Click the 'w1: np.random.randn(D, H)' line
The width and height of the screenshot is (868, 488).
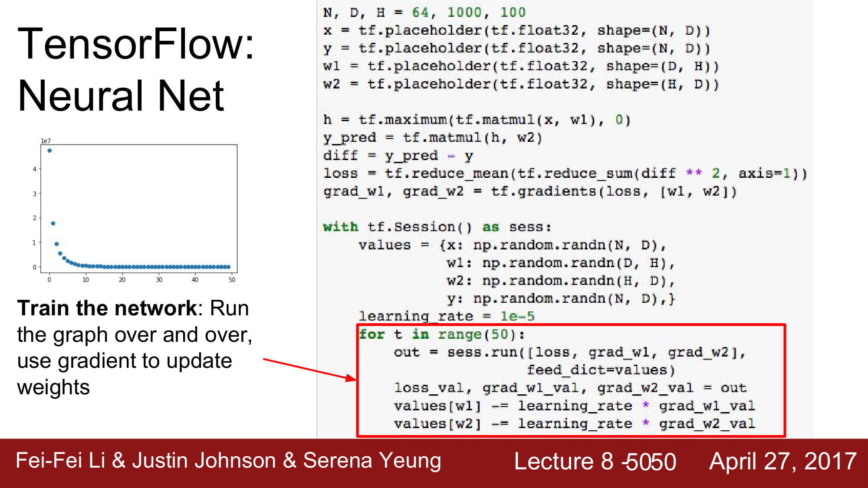(560, 263)
